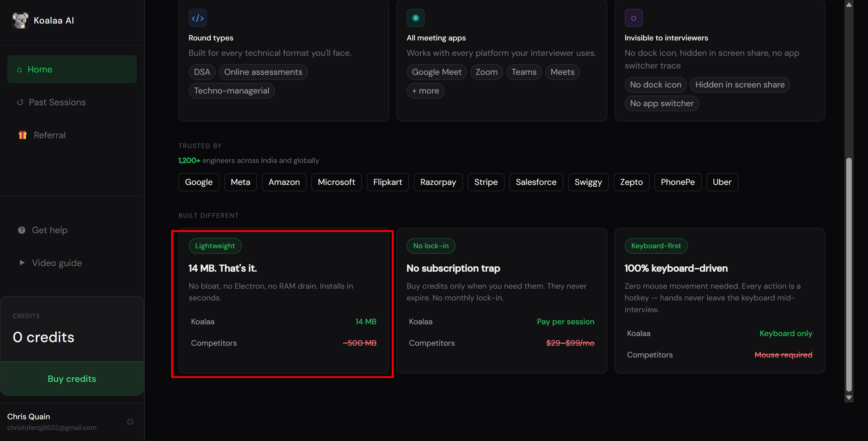Click the Amazon company tag
The width and height of the screenshot is (868, 441).
(284, 182)
